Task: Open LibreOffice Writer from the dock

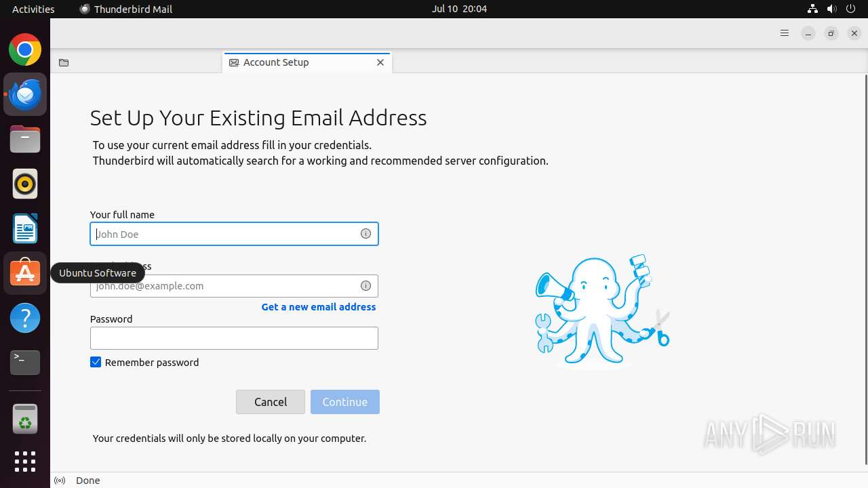Action: pos(25,228)
